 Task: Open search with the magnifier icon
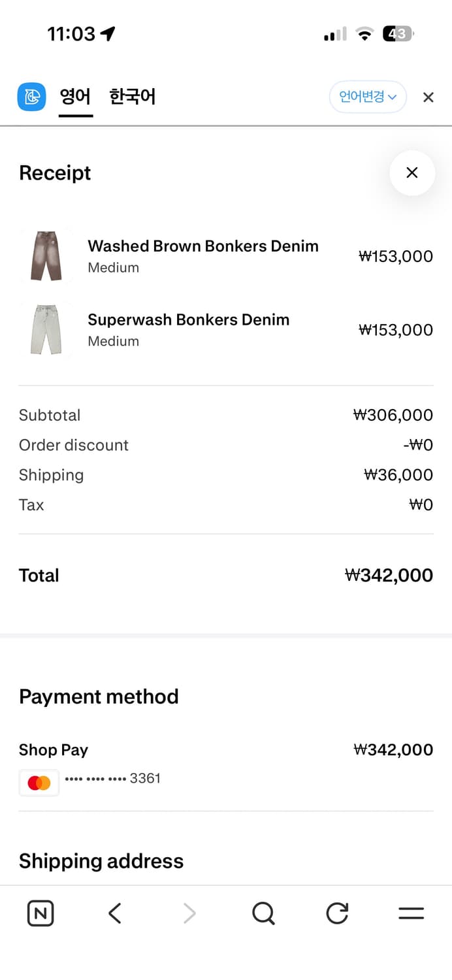(x=263, y=913)
